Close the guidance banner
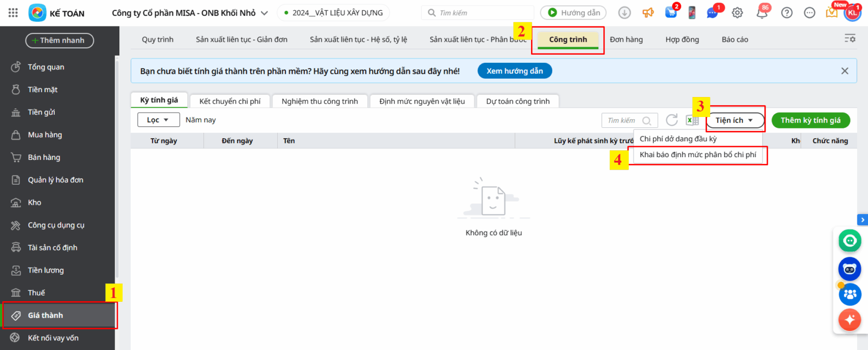The image size is (868, 350). [x=845, y=71]
